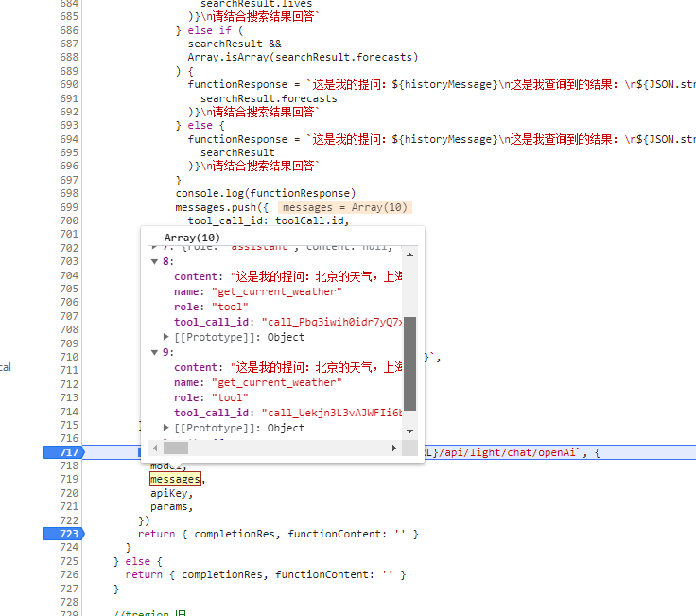Click console.log(functionResponse) on line 698
The image size is (696, 616).
[266, 194]
